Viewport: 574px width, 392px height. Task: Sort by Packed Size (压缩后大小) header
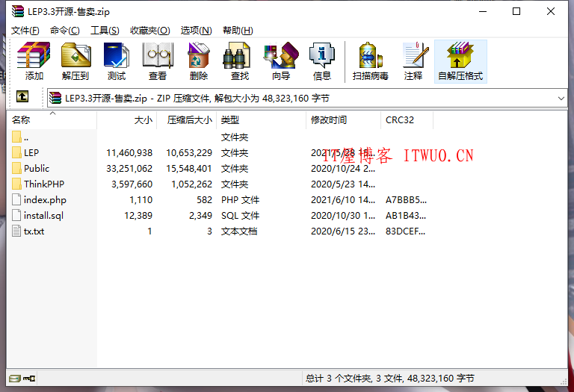(187, 120)
